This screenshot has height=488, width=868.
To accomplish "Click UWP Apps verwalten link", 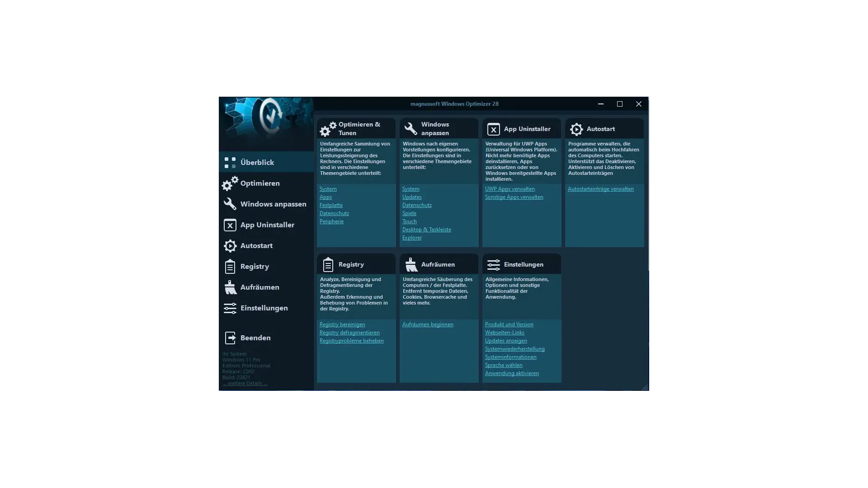I will [x=509, y=189].
